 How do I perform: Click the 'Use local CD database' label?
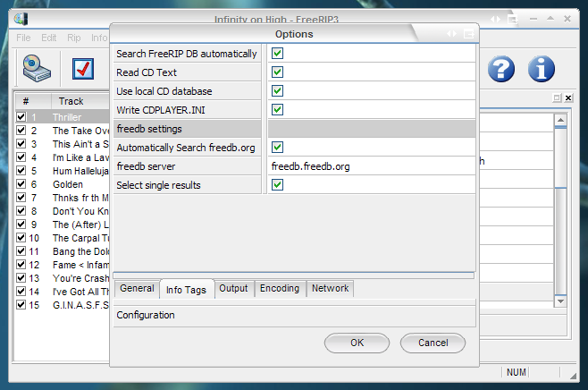(x=164, y=91)
